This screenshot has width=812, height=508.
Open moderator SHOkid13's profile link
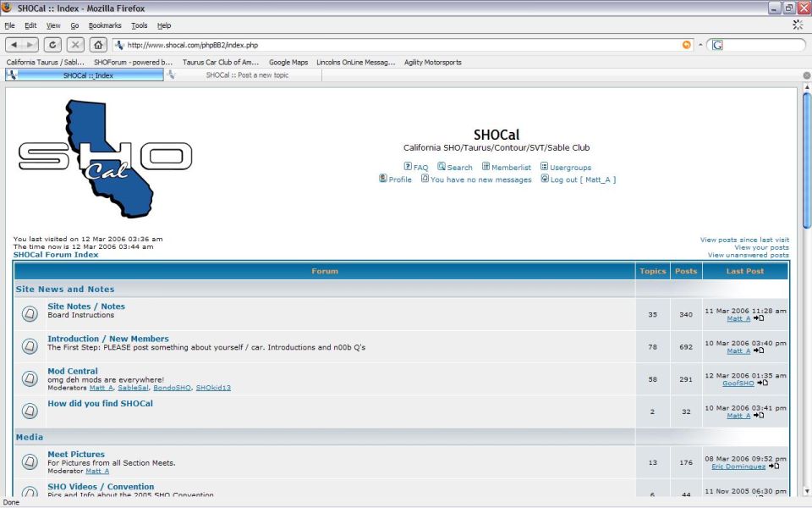(213, 388)
